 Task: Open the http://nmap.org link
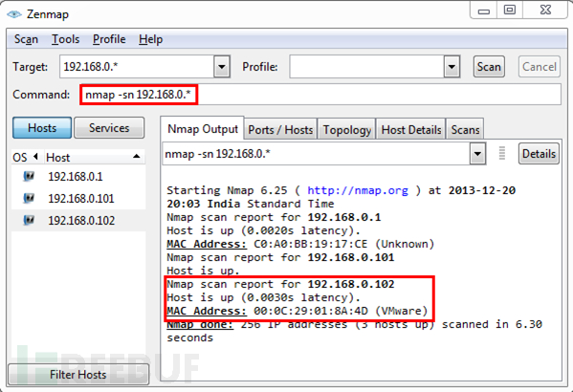[358, 190]
